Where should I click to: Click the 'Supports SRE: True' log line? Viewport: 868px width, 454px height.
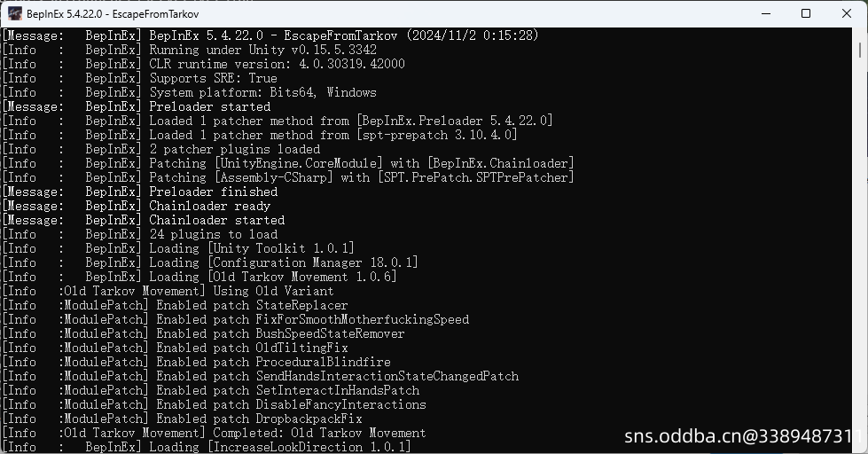pyautogui.click(x=140, y=78)
